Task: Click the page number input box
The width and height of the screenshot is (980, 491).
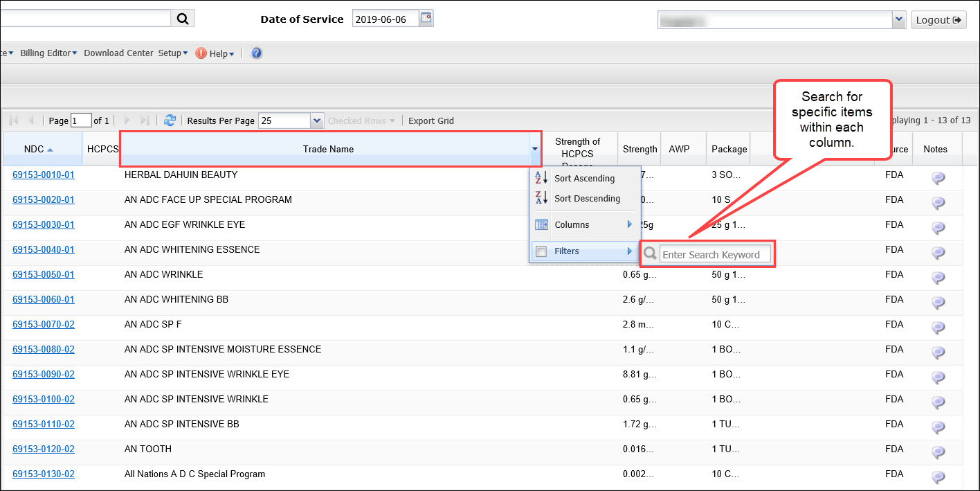Action: (x=81, y=120)
